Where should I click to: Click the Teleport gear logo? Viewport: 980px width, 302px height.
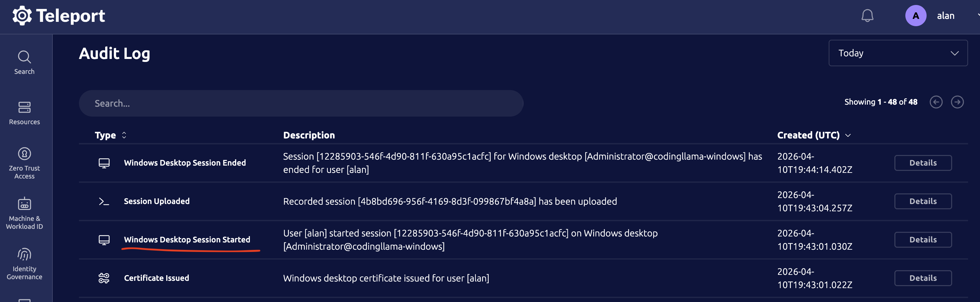22,16
